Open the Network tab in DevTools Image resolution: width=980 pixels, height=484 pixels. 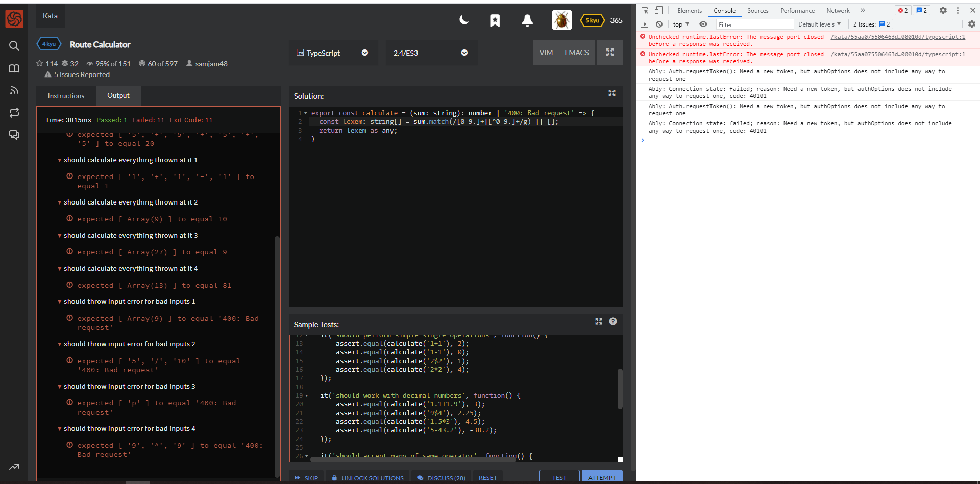[838, 10]
